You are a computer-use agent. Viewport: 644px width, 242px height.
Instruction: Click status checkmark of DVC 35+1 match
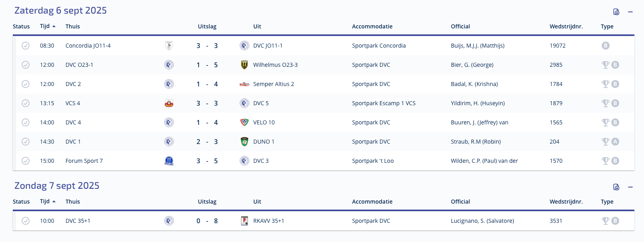(26, 221)
